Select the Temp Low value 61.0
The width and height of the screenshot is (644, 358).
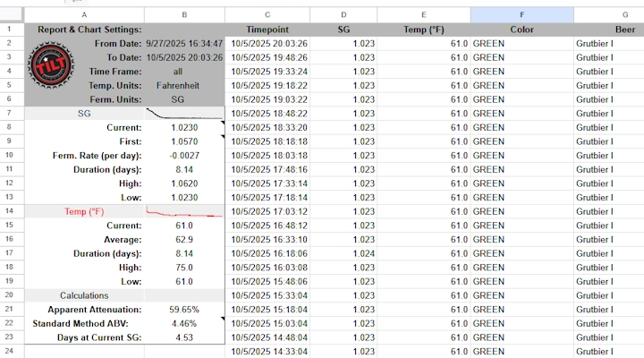(x=184, y=281)
